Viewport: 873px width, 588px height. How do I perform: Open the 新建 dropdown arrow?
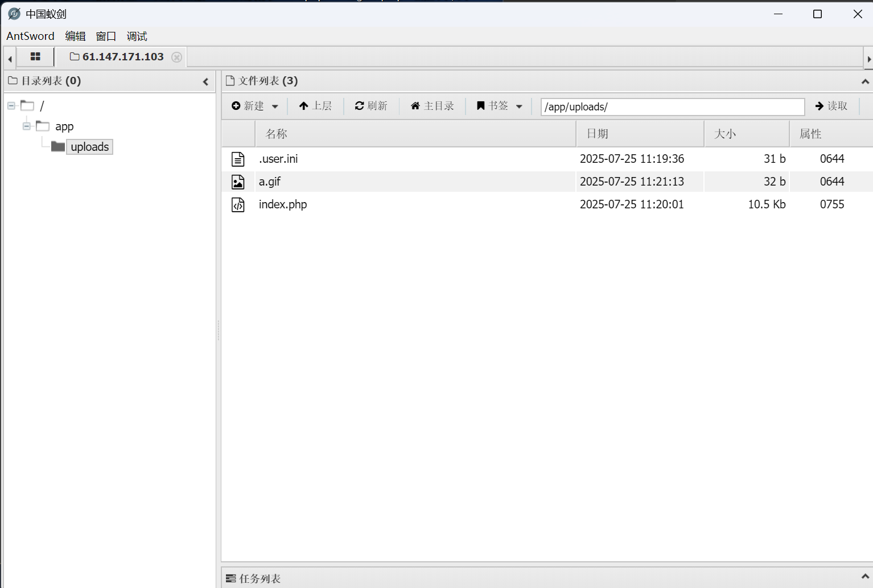pos(275,106)
